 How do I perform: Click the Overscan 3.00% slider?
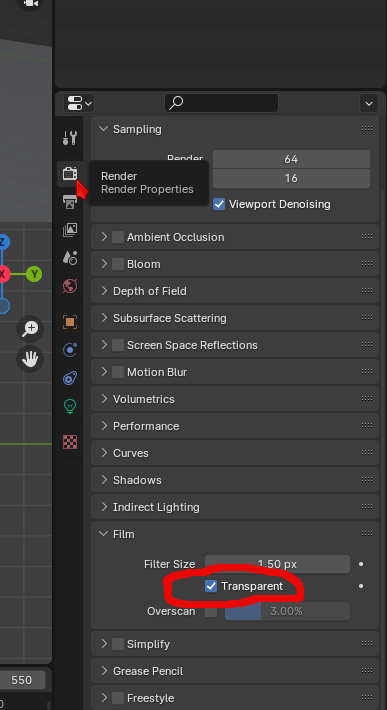(287, 611)
